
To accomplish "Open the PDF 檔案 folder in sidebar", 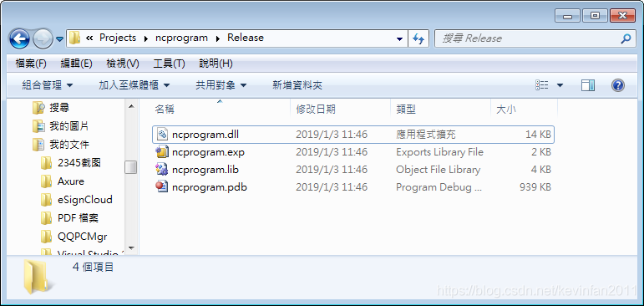I will tap(78, 218).
